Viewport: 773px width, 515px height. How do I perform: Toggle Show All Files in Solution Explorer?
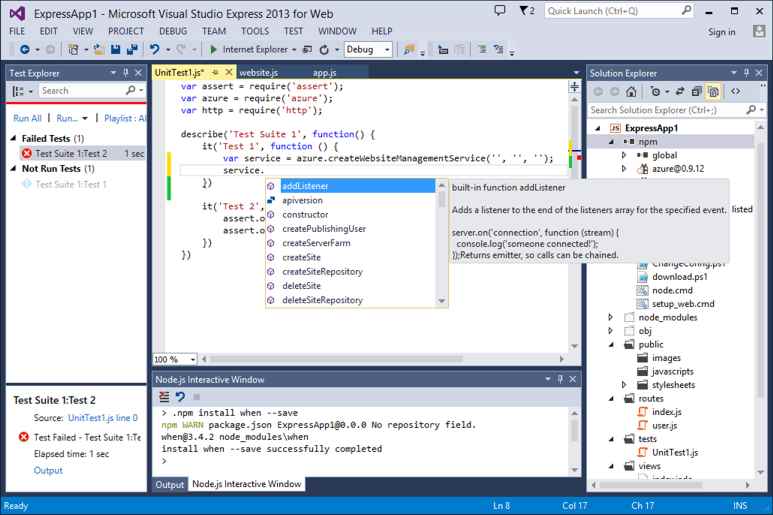tap(713, 92)
